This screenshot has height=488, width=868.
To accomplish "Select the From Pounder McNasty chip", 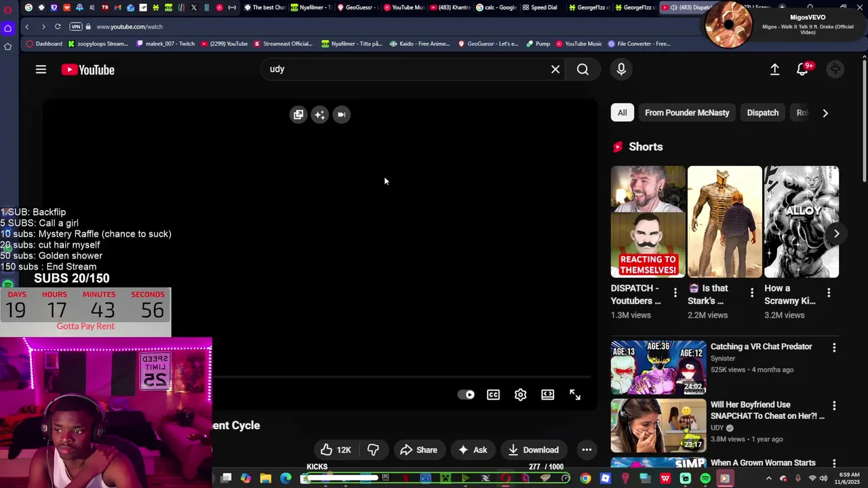I will (x=687, y=113).
